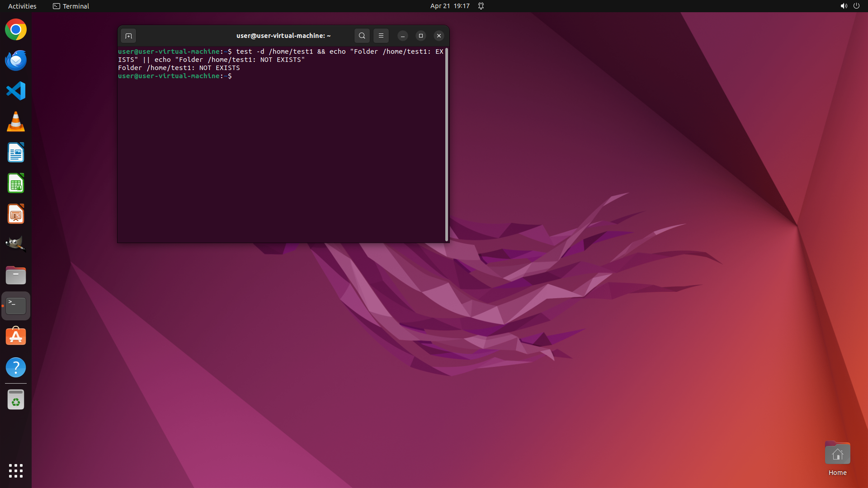Open the clock calendar at Apr 21 19:17

click(x=449, y=6)
